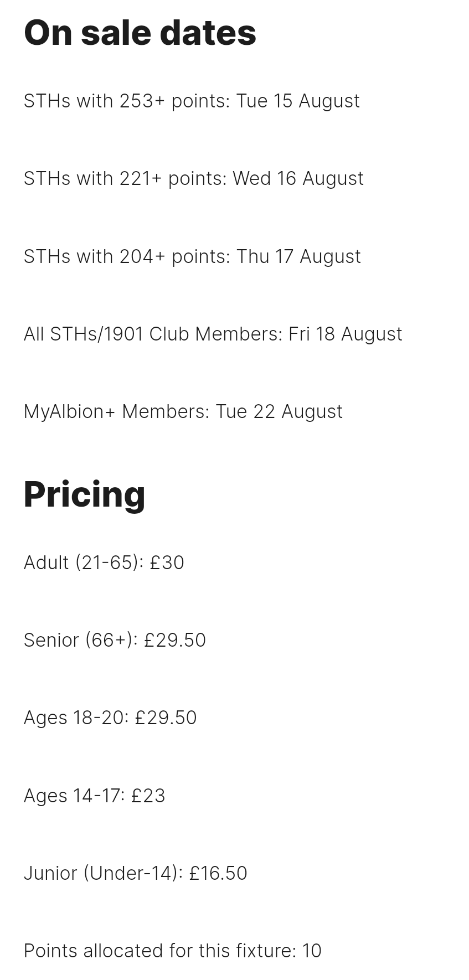The width and height of the screenshot is (469, 980).
Task: Click the Ages 18-20 price line
Action: pos(110,718)
